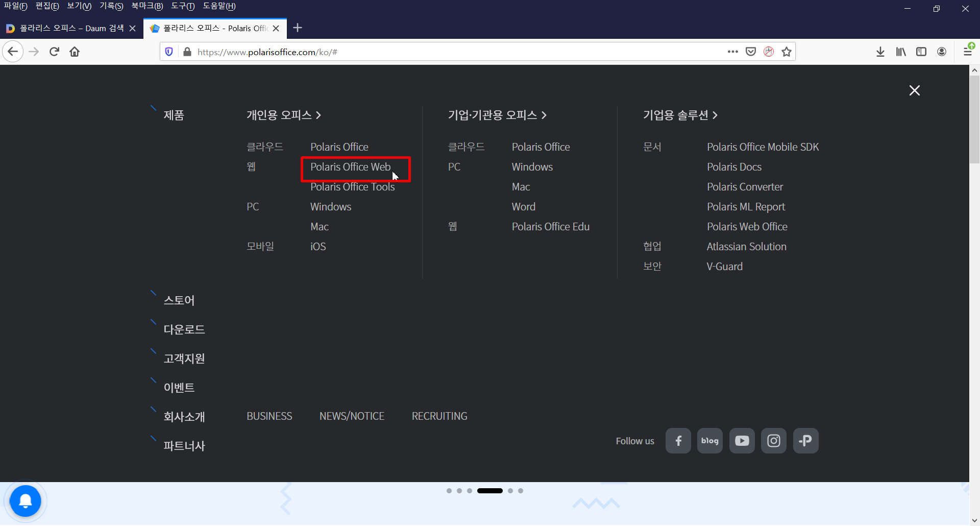Switch to the Daum 검색 tab
The height and width of the screenshot is (526, 980).
tap(71, 28)
